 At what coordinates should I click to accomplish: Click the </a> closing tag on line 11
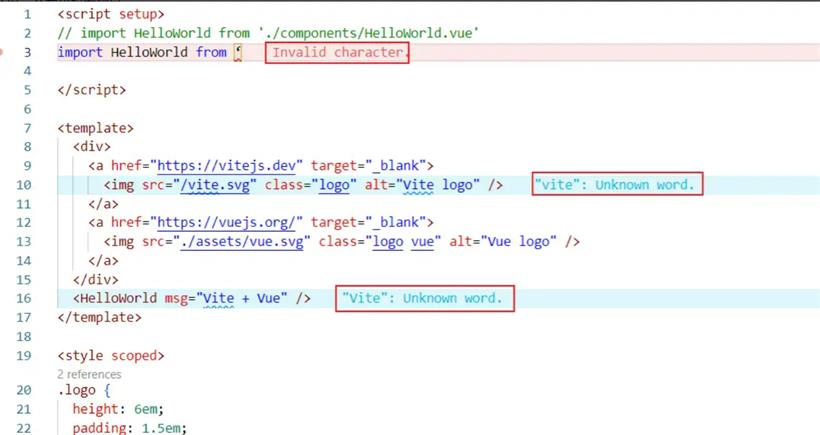coord(103,204)
